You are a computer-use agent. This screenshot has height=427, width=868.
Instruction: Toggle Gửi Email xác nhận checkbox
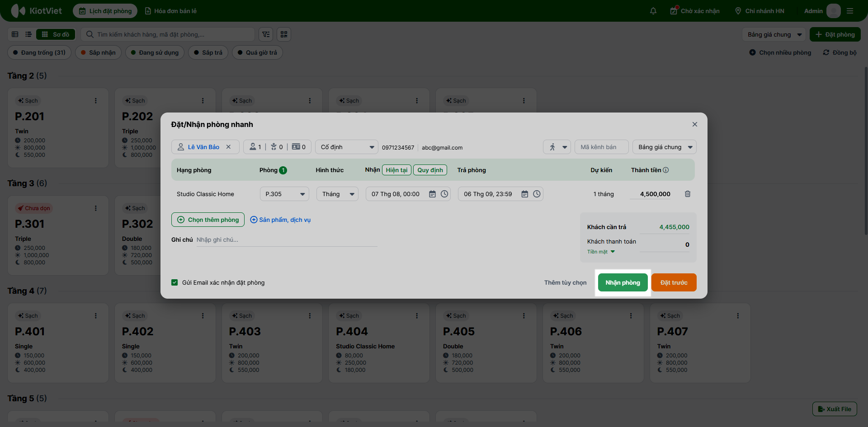tap(175, 282)
